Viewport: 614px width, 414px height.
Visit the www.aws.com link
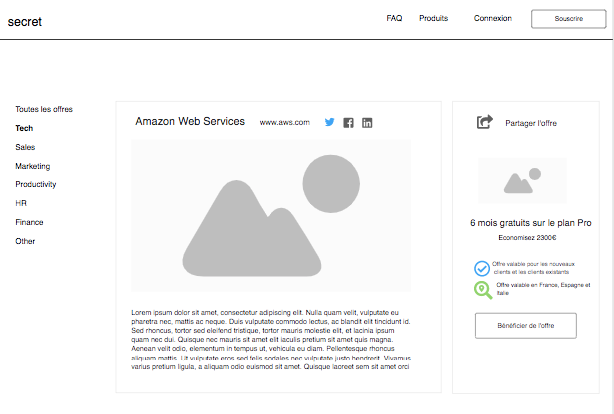[284, 122]
